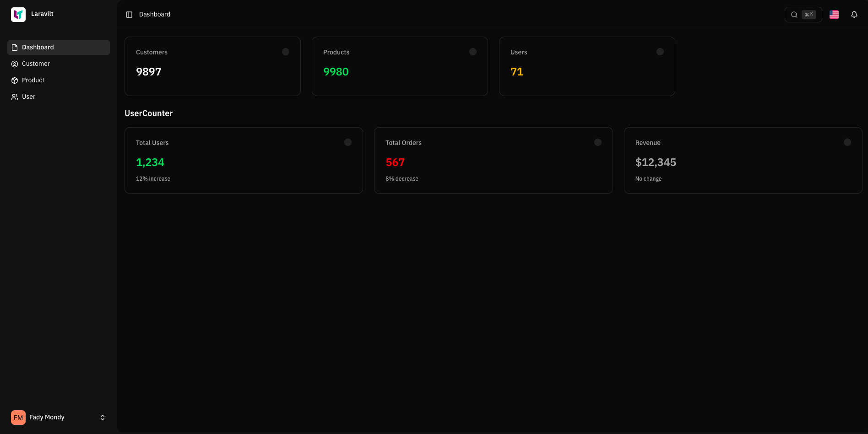Click the Fady Mondy account button
This screenshot has height=434, width=868.
pyautogui.click(x=46, y=417)
